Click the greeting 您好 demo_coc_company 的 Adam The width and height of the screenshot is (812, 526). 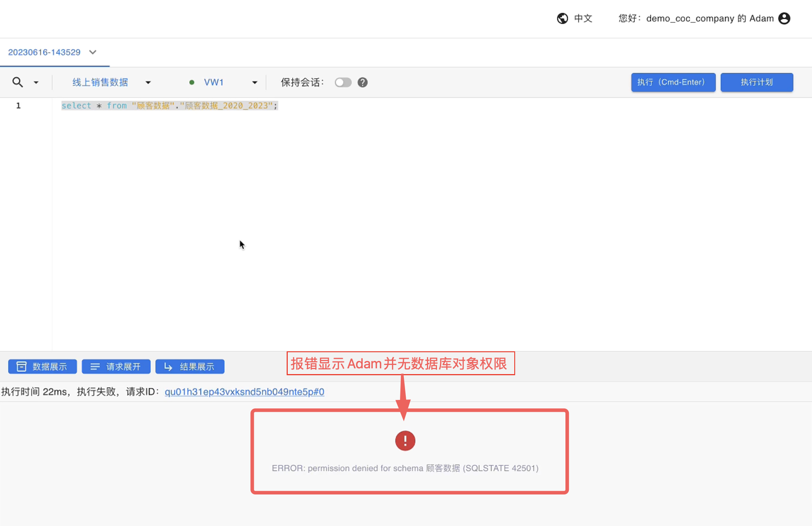click(x=696, y=18)
